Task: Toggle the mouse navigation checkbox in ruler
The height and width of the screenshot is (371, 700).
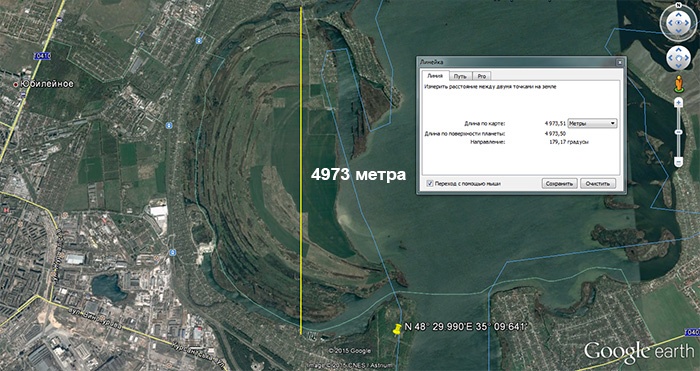Action: [x=430, y=183]
